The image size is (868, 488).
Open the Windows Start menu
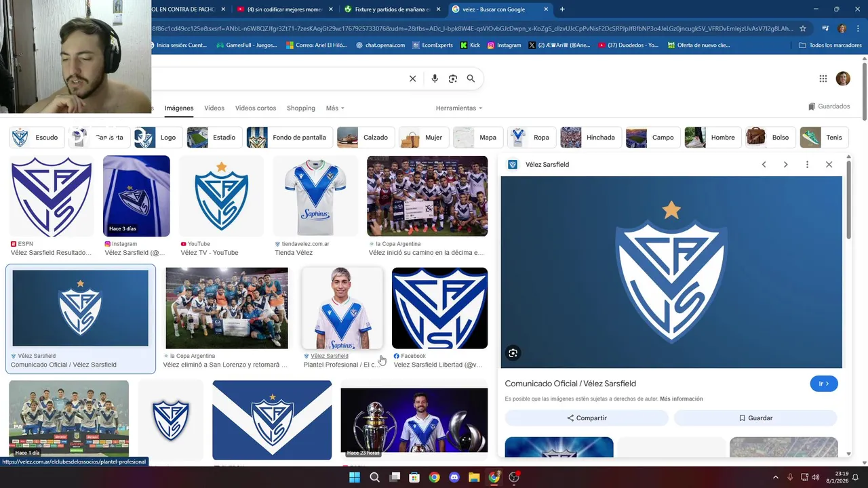coord(355,477)
